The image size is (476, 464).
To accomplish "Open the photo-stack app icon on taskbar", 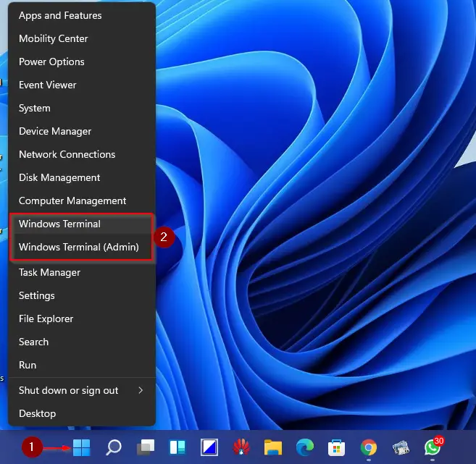I will pyautogui.click(x=401, y=447).
